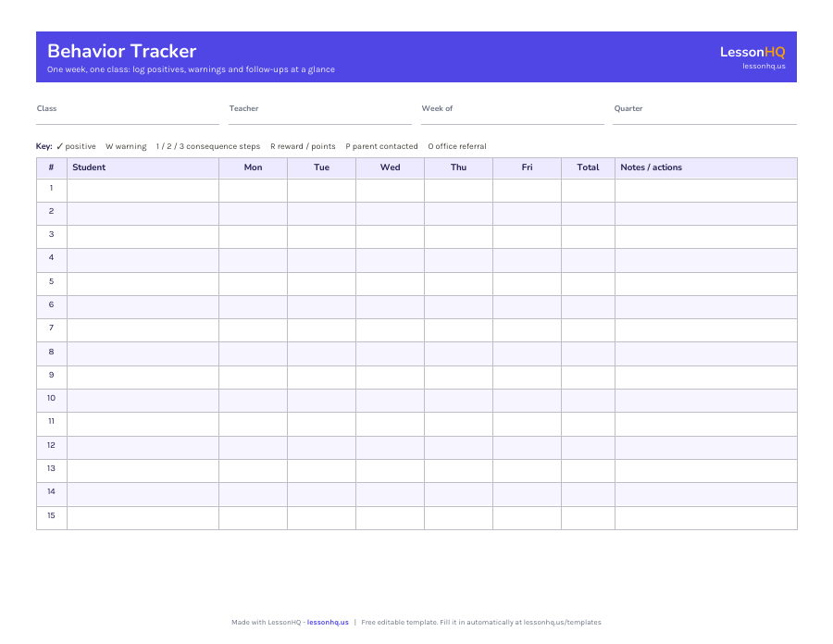Click the Wed cell in row 5
Screen dimensions: 833x644
click(390, 284)
